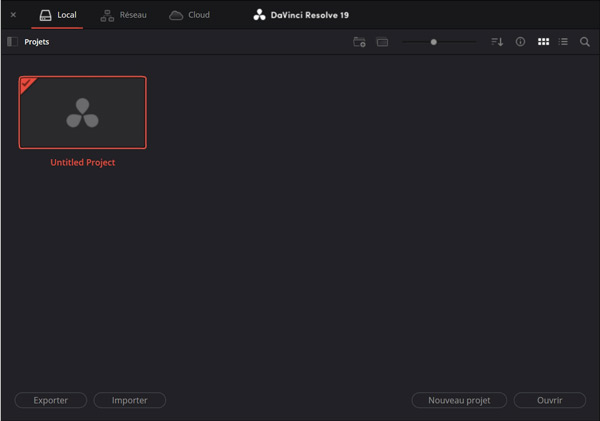The width and height of the screenshot is (600, 421).
Task: Open the sort order menu
Action: pos(497,42)
